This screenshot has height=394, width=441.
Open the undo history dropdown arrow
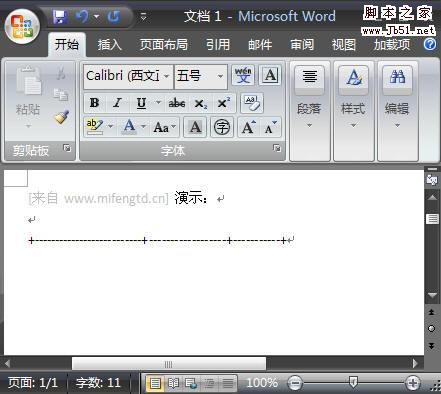[x=97, y=16]
